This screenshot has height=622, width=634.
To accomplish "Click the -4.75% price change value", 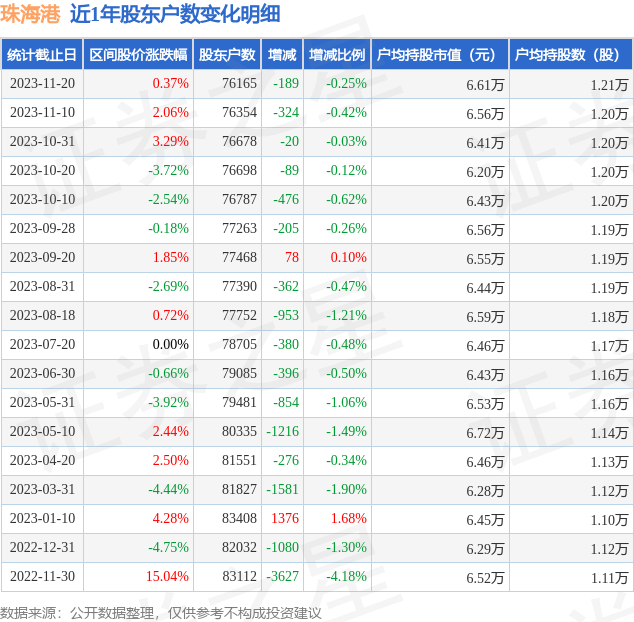I will 169,548.
